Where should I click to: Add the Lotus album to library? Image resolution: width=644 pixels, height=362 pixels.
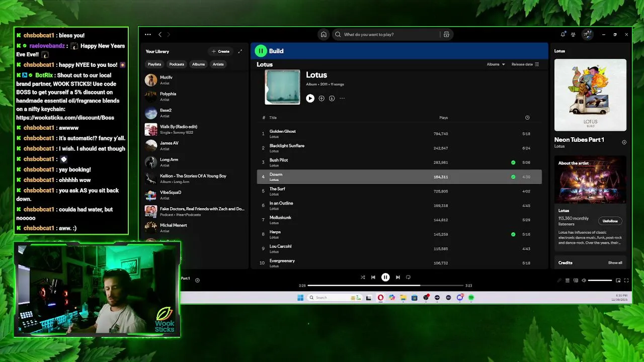pyautogui.click(x=321, y=99)
